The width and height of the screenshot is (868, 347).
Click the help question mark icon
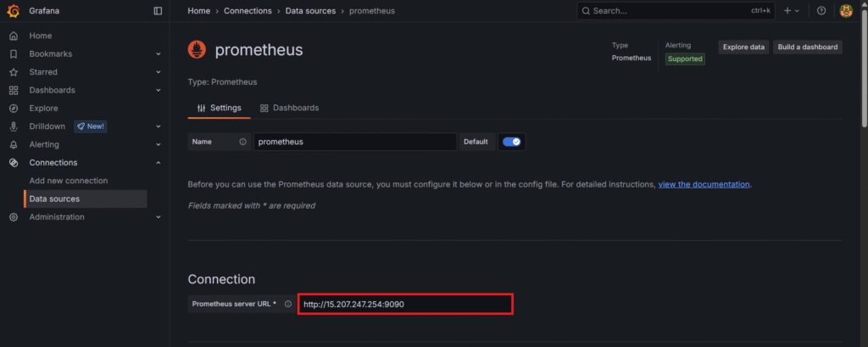point(821,10)
